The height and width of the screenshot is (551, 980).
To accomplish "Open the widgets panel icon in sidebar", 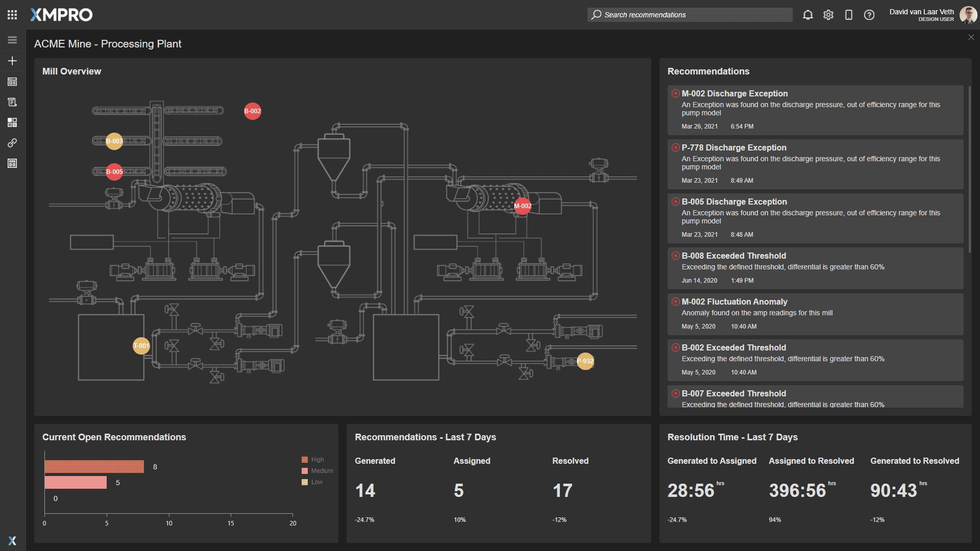I will click(12, 122).
